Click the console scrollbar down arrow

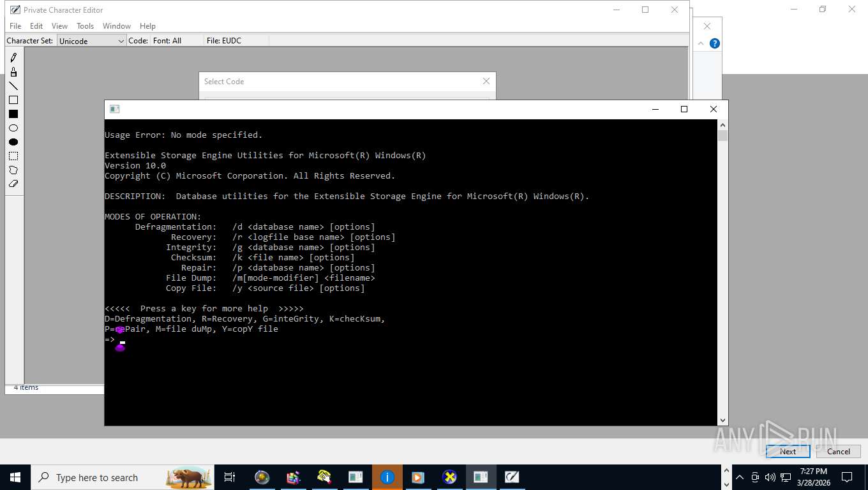pos(723,420)
